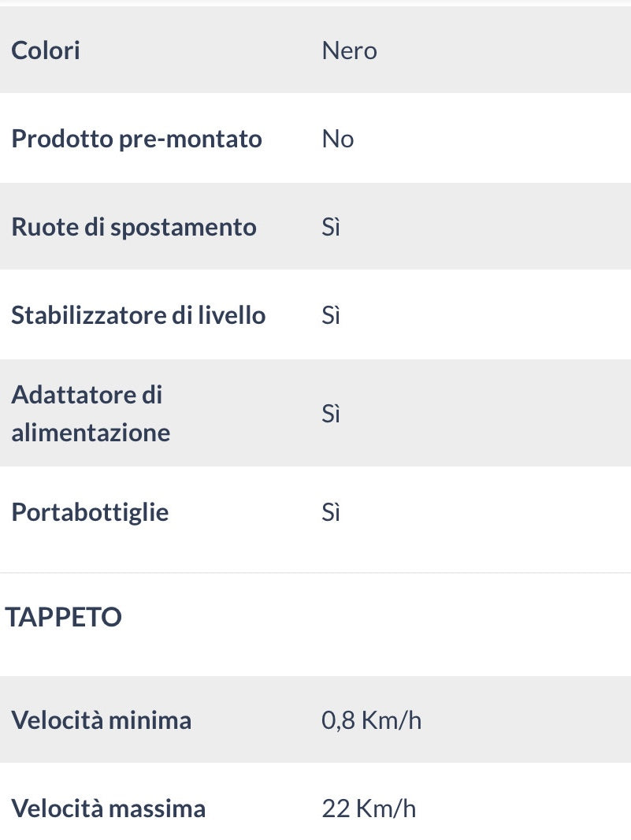The height and width of the screenshot is (840, 631).
Task: Click the Velocità massima label
Action: [x=108, y=808]
